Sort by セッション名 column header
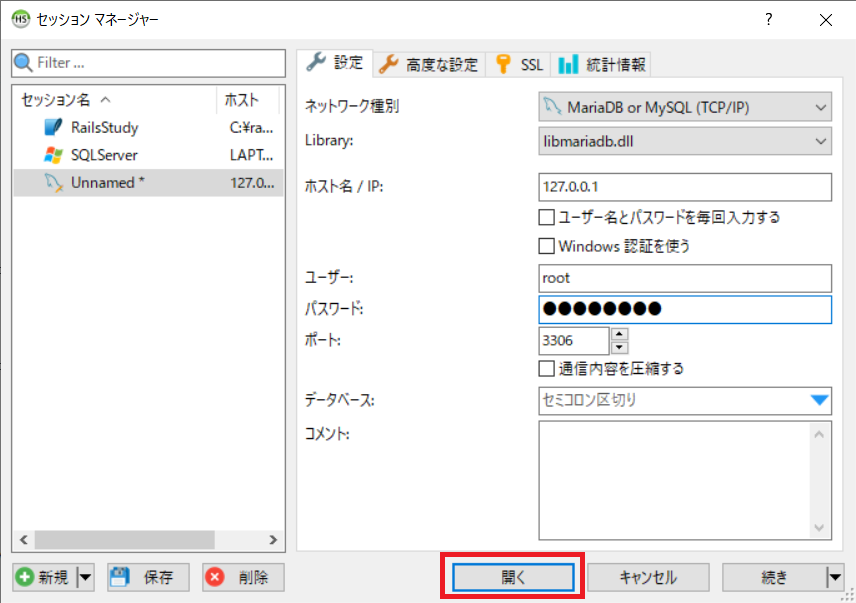Screen dimensions: 856x603 116,99
